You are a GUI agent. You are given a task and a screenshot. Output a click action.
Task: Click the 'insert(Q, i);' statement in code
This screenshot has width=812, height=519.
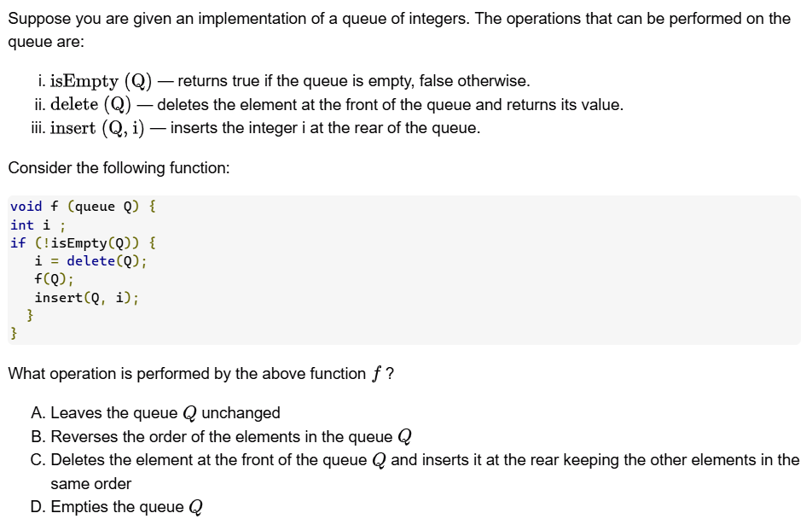[86, 297]
